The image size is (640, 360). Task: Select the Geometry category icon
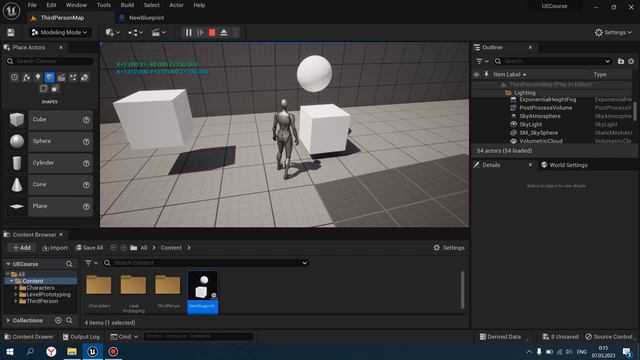pyautogui.click(x=84, y=77)
